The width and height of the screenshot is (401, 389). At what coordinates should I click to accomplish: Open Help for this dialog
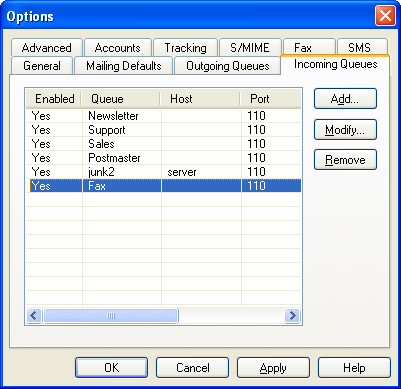pyautogui.click(x=354, y=368)
